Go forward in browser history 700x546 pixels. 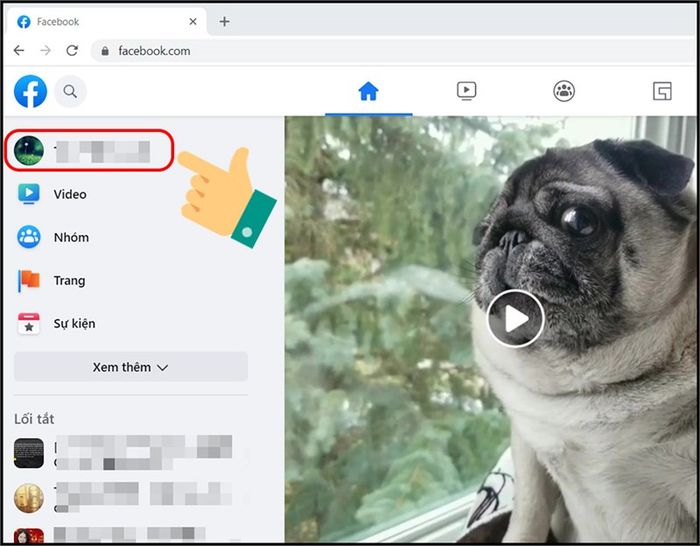pyautogui.click(x=45, y=50)
